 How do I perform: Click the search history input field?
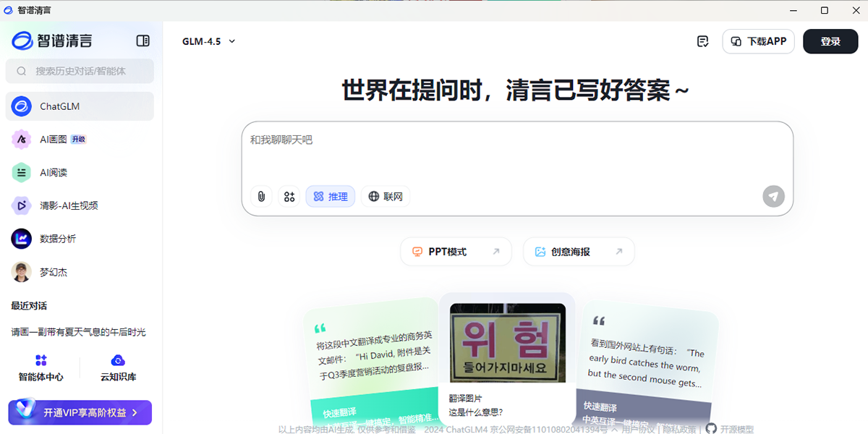pyautogui.click(x=80, y=71)
